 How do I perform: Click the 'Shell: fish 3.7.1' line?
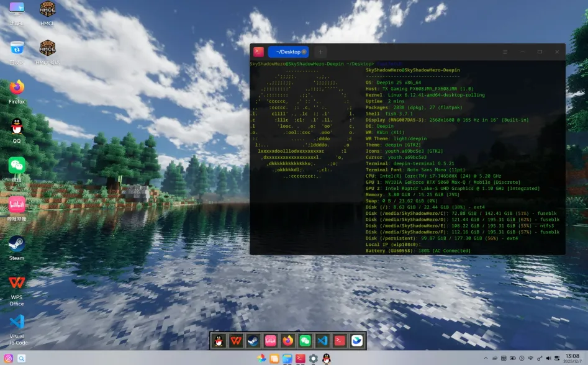click(x=389, y=114)
